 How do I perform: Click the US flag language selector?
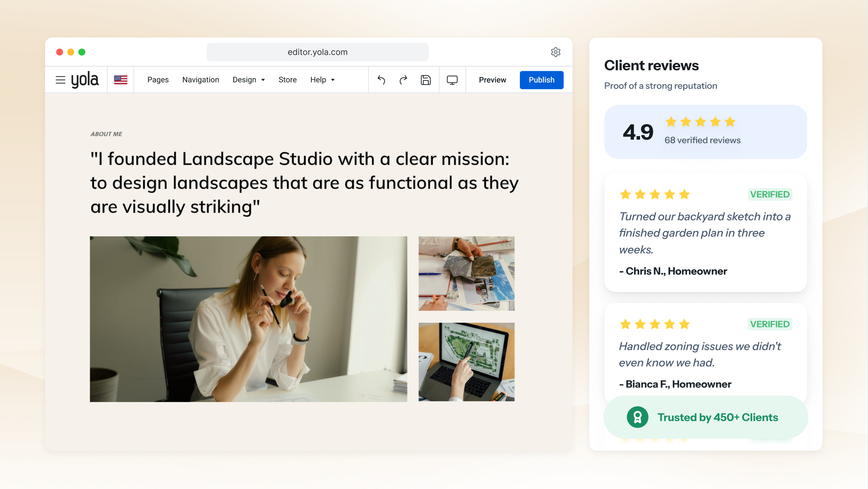coord(121,80)
